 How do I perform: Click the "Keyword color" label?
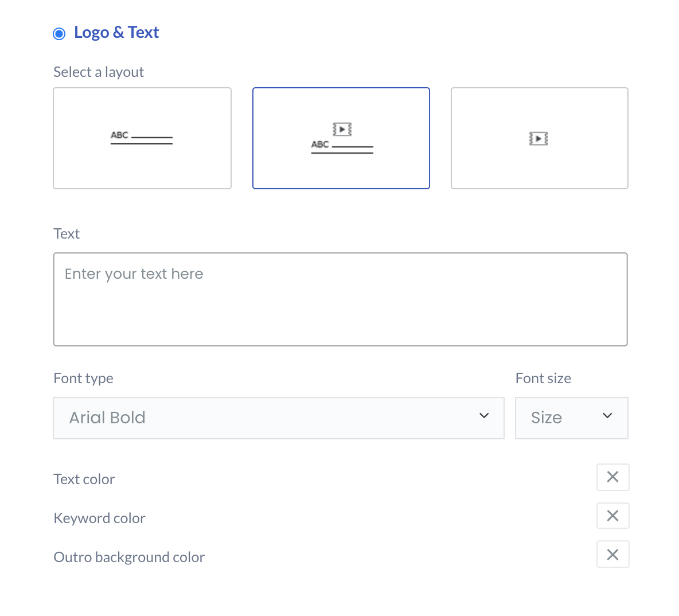click(99, 518)
